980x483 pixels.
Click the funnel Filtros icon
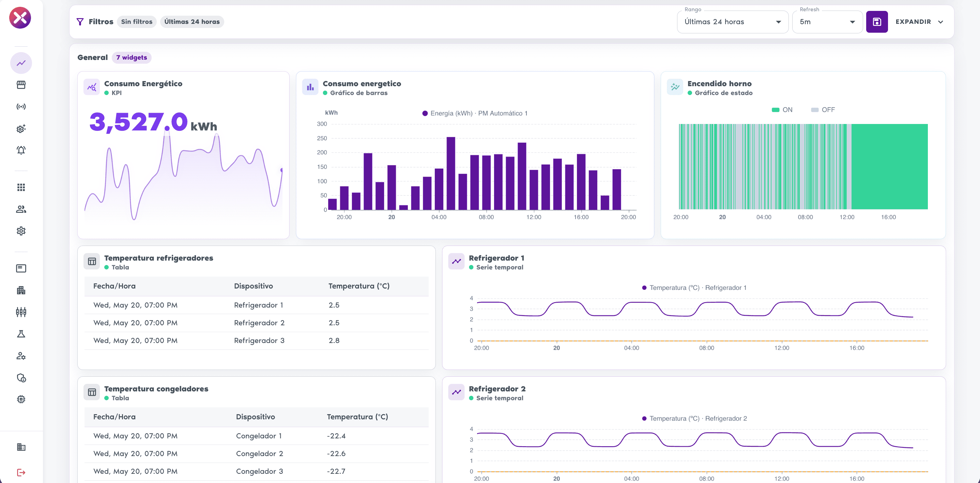pyautogui.click(x=80, y=22)
